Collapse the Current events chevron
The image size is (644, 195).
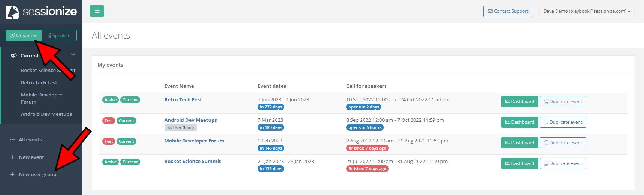coord(73,55)
